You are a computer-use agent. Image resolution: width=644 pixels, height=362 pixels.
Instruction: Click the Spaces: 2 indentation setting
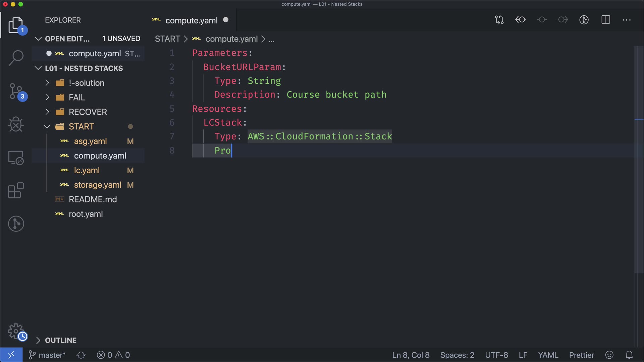click(x=457, y=355)
